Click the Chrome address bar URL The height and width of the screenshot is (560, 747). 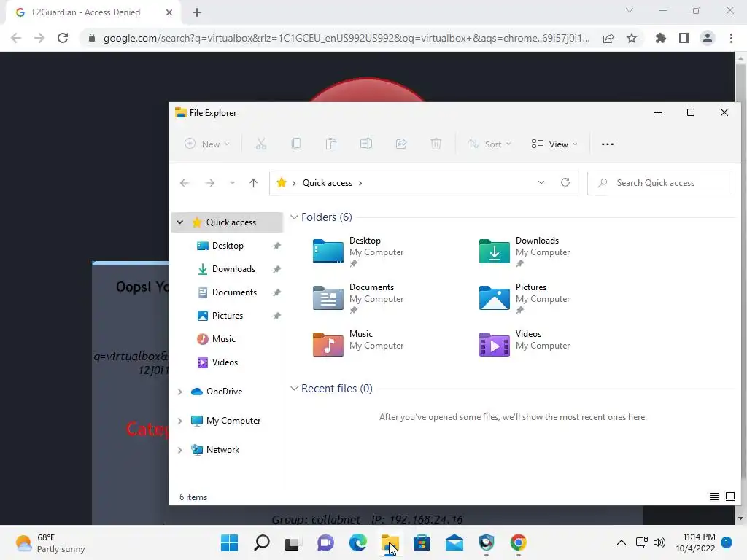tap(347, 38)
